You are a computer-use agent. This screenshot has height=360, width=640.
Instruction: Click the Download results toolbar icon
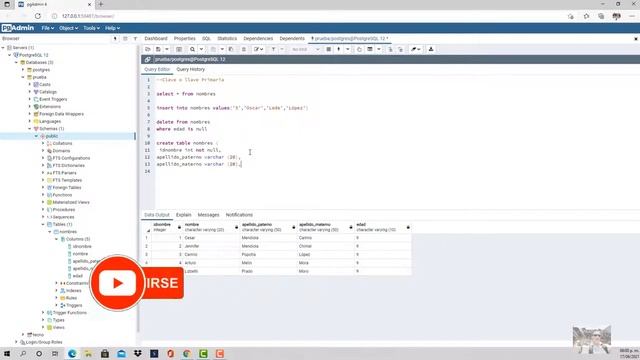pos(431,49)
